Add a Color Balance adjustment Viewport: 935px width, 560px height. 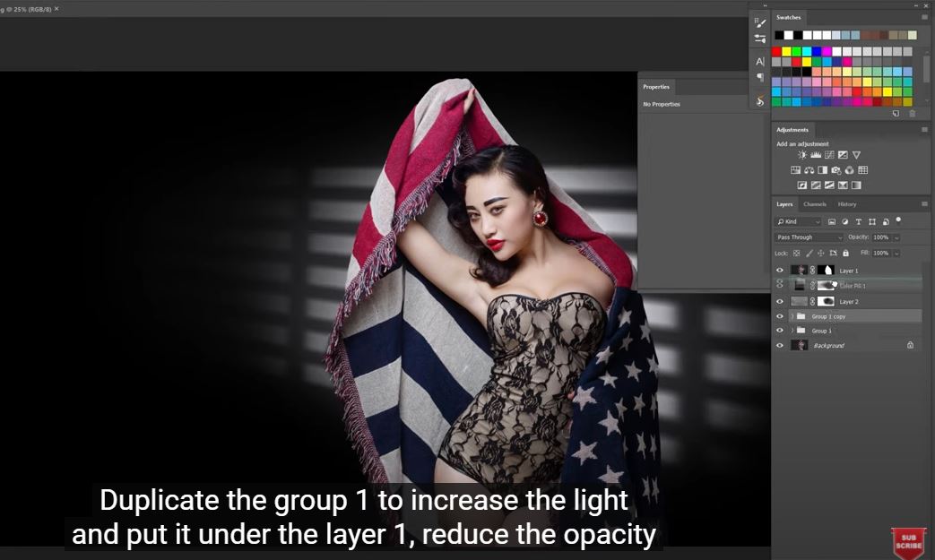pos(809,170)
